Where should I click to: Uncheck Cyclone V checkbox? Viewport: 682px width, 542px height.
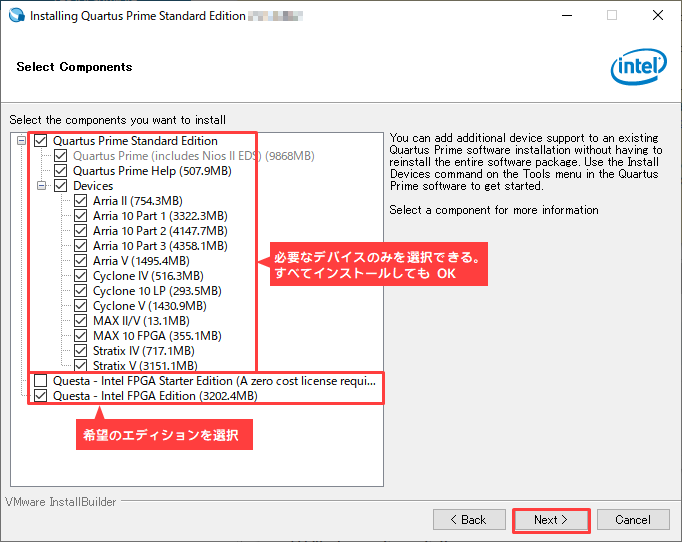tap(80, 306)
